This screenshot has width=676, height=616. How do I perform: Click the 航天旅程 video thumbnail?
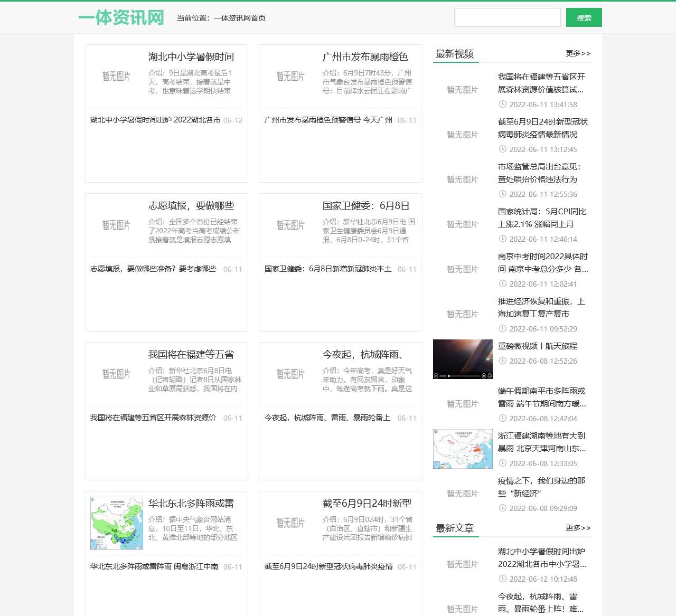463,359
